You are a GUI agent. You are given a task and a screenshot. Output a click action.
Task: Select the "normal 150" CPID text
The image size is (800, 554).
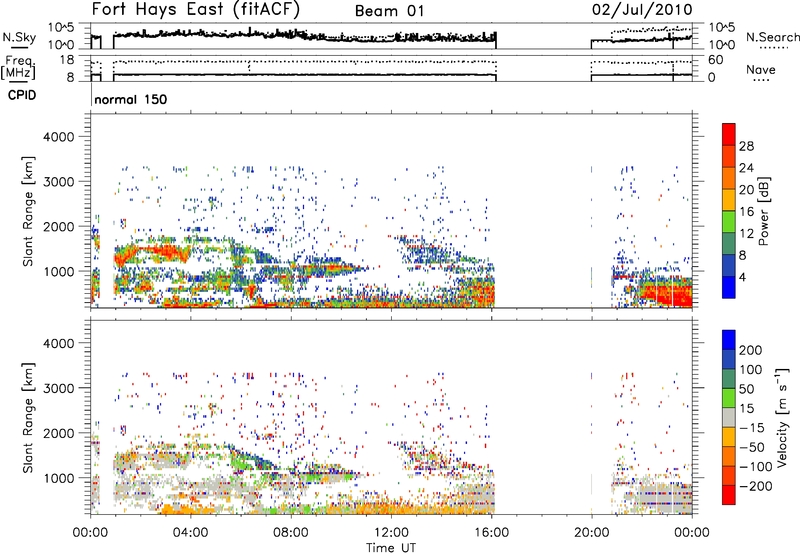click(x=131, y=99)
